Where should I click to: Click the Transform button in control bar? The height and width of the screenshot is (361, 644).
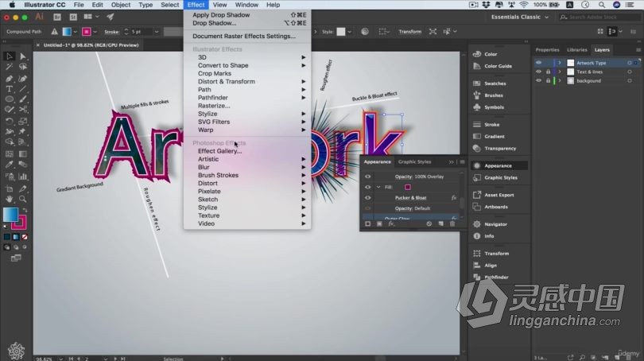(410, 32)
